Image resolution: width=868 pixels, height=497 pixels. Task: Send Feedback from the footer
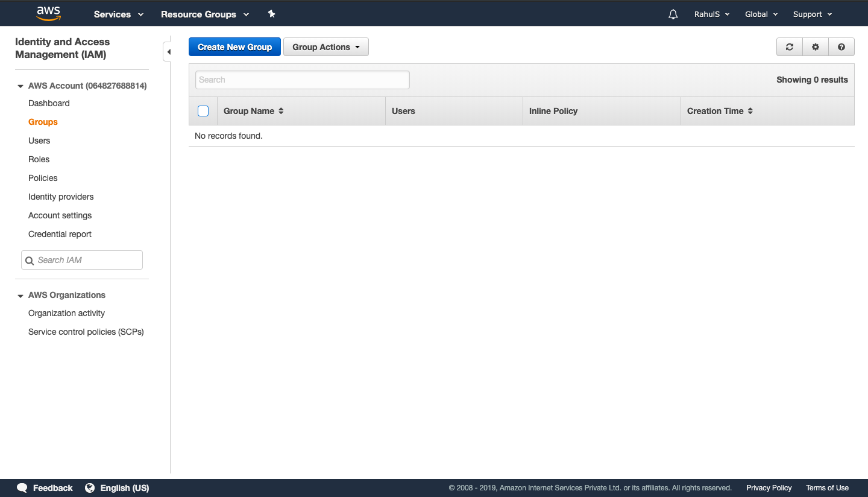[45, 488]
